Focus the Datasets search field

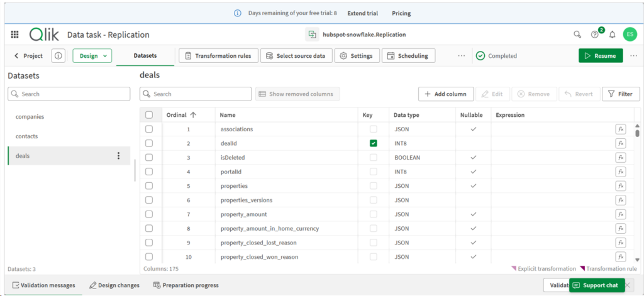(x=69, y=94)
